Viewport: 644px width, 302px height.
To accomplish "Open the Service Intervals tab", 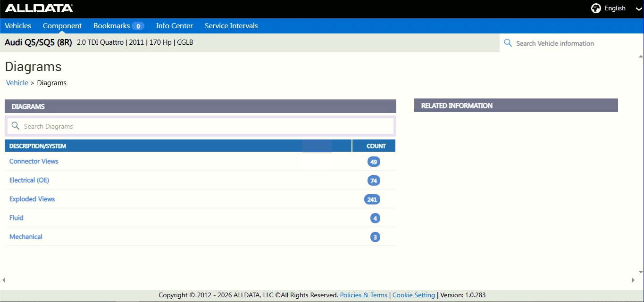I will tap(231, 26).
